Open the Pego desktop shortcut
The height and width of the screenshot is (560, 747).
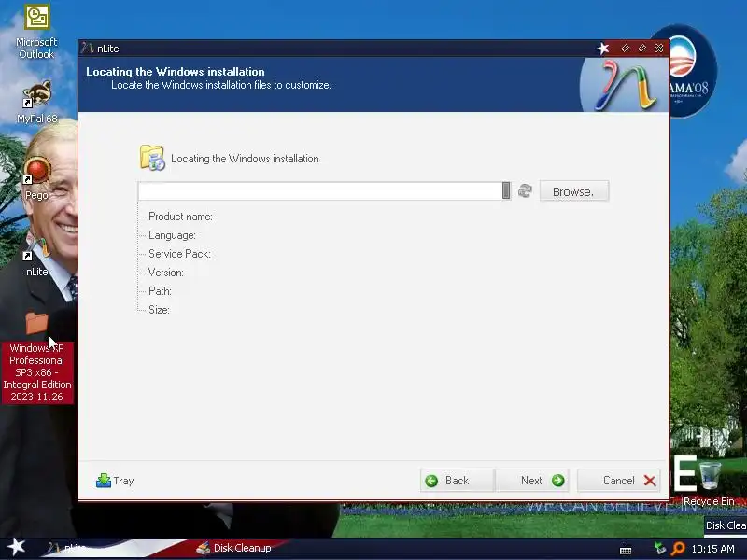point(36,179)
